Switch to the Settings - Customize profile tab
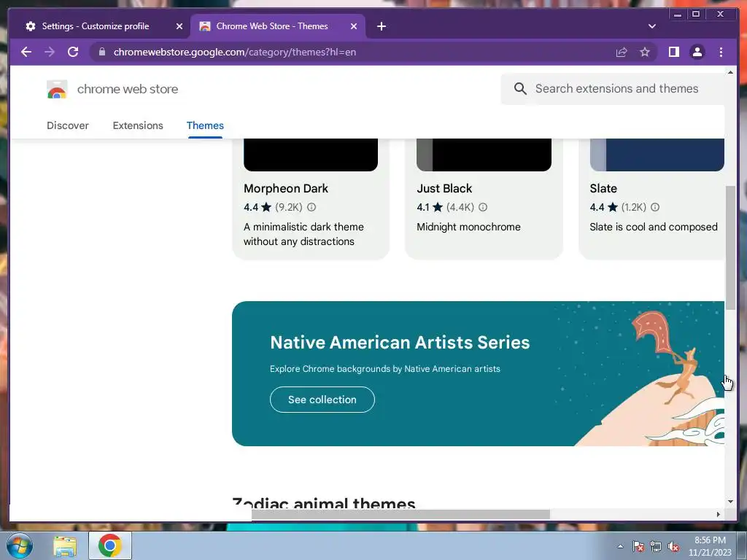This screenshot has width=747, height=560. 99,26
